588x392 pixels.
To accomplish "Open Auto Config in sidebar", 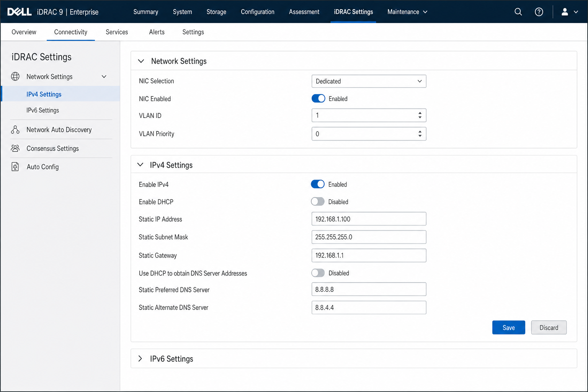I will tap(42, 167).
